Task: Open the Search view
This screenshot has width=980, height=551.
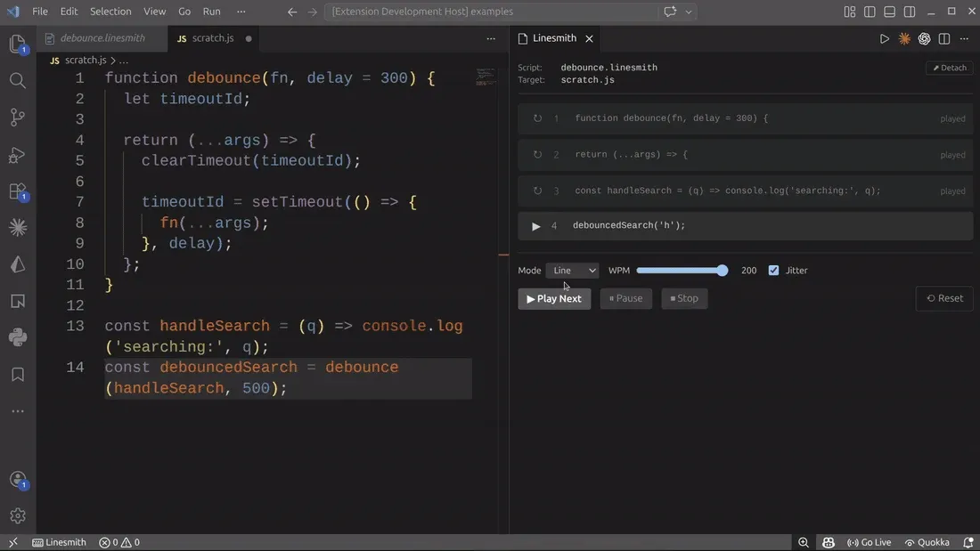Action: [x=18, y=81]
